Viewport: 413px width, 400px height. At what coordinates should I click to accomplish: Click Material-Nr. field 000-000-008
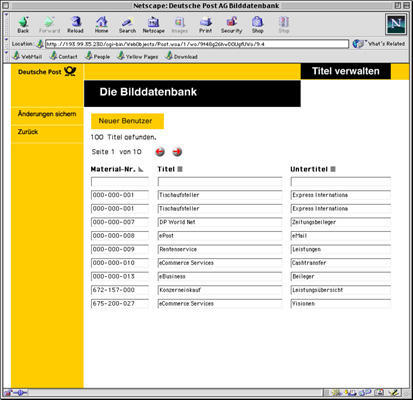pyautogui.click(x=120, y=236)
